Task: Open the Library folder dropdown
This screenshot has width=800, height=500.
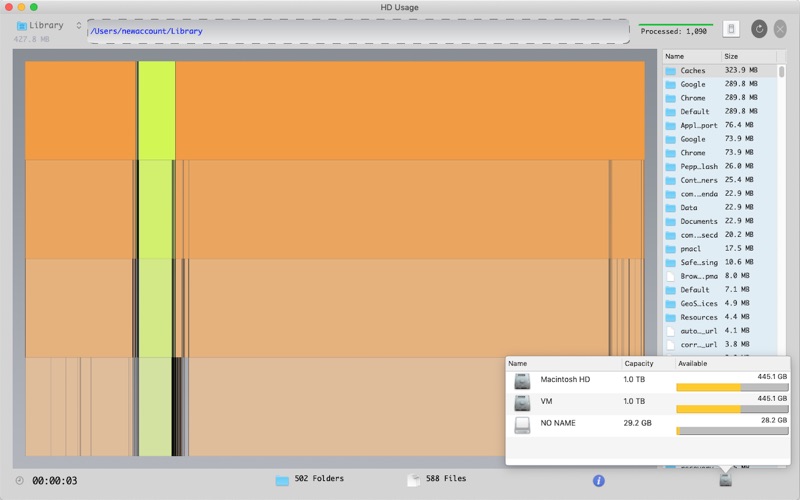Action: pyautogui.click(x=48, y=26)
